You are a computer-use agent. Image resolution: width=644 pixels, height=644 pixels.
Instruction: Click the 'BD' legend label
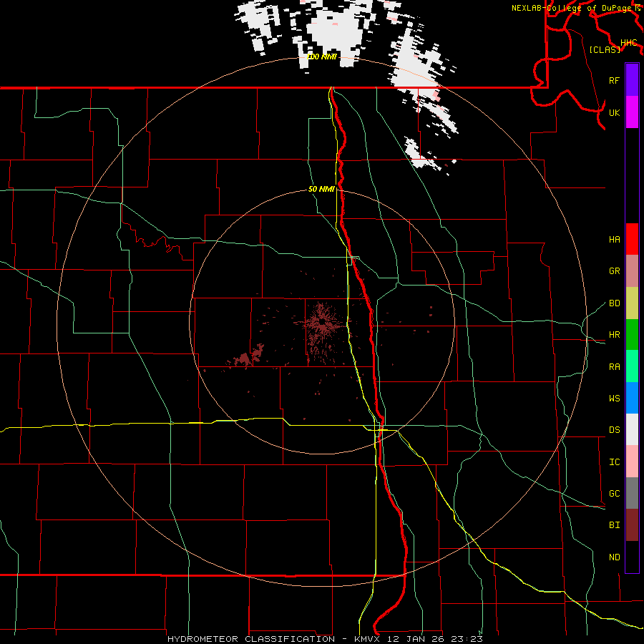(x=614, y=303)
